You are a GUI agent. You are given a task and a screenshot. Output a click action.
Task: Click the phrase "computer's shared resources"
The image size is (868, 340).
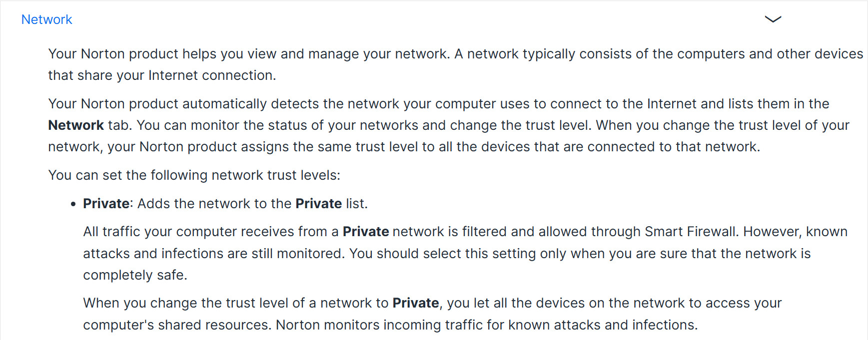pos(177,325)
